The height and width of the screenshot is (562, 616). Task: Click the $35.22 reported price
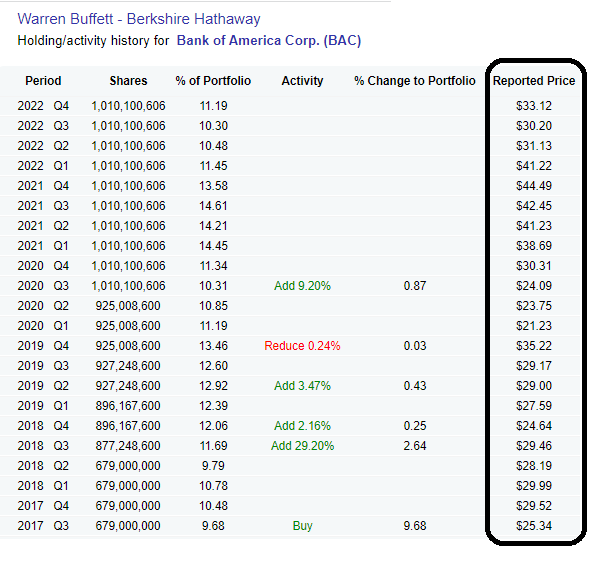534,346
